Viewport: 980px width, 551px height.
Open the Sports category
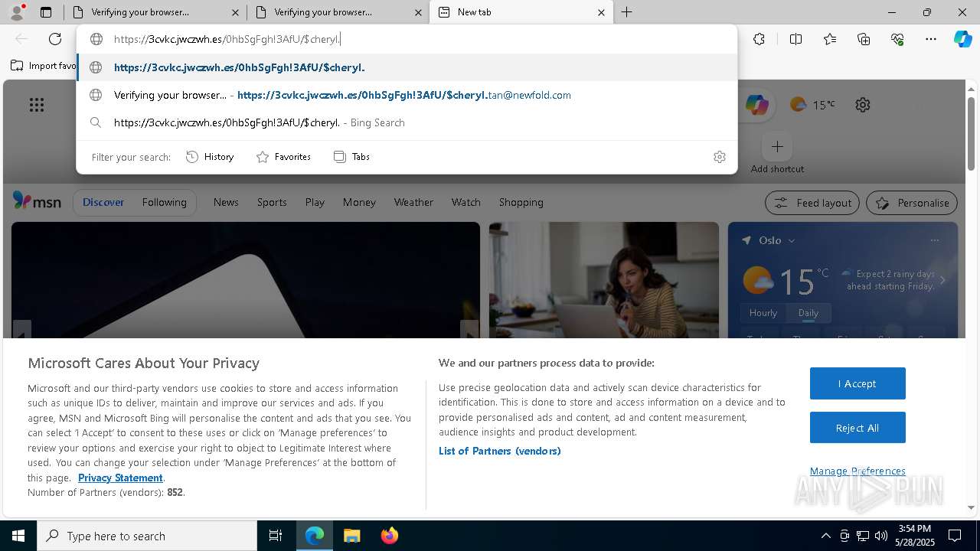[x=272, y=202]
